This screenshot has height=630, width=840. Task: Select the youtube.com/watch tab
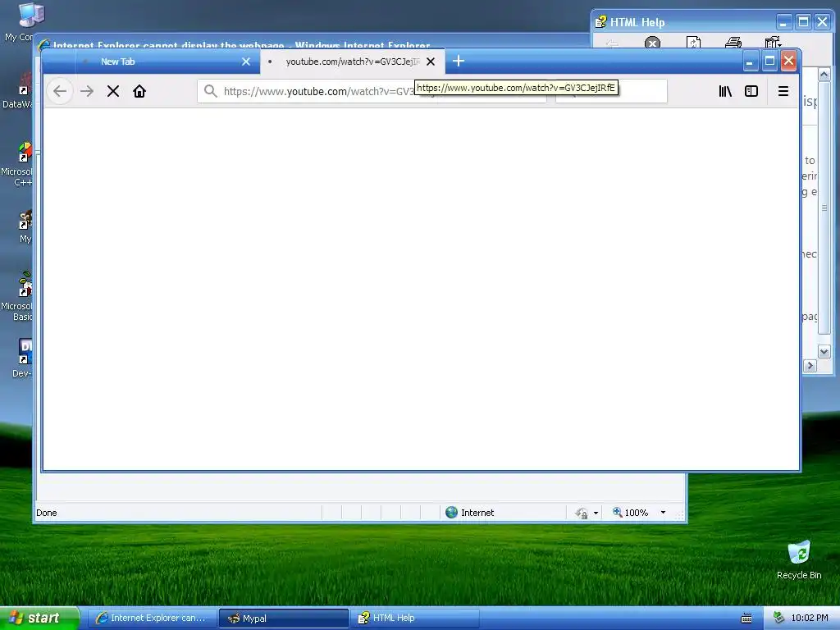point(352,62)
